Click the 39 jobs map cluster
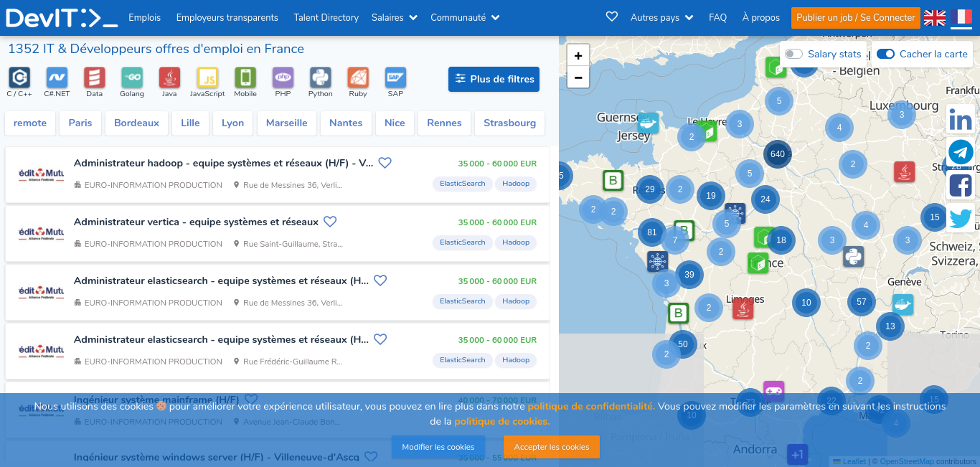This screenshot has width=980, height=467. (x=689, y=275)
